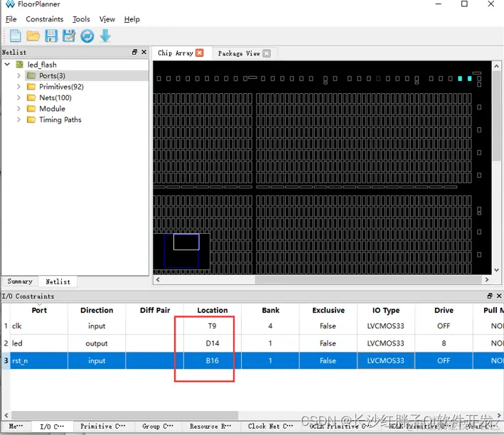Select Primitives(92) tree item
The height and width of the screenshot is (435, 504).
point(61,87)
